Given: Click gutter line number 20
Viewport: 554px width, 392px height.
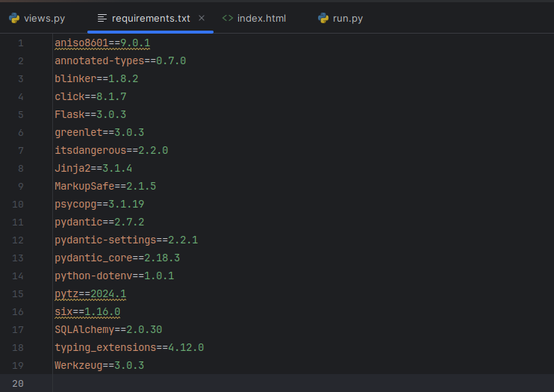Looking at the screenshot, I should click(18, 384).
